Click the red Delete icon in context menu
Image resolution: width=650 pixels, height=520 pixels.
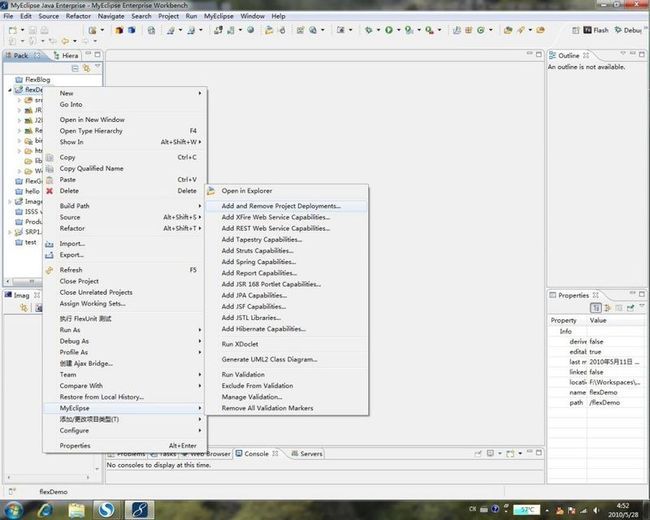pos(49,191)
